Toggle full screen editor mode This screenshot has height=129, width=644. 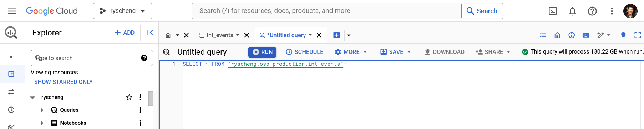(x=638, y=35)
